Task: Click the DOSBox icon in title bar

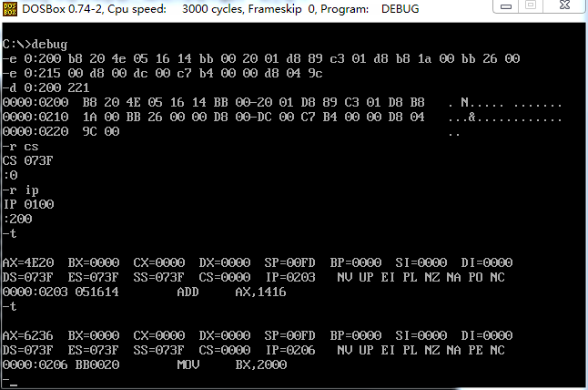Action: click(x=9, y=8)
